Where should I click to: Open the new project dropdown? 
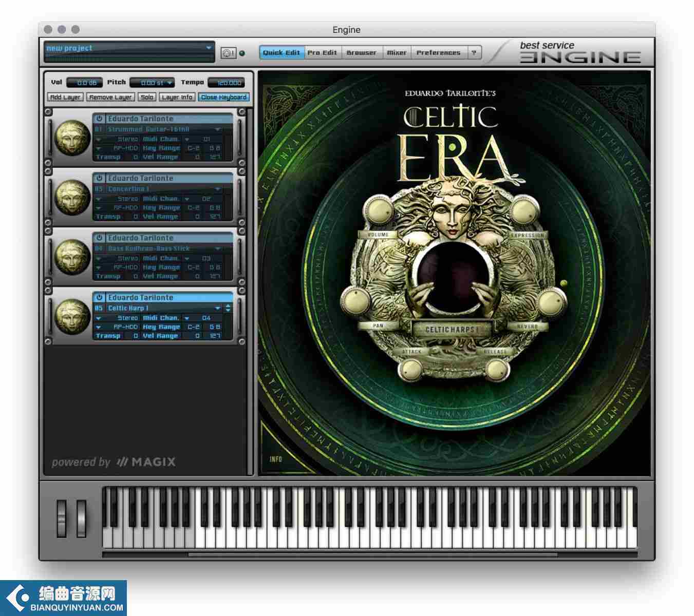(209, 48)
